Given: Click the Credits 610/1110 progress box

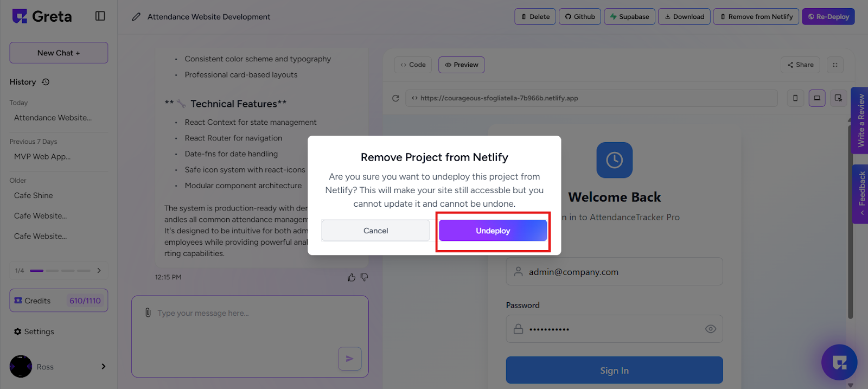Looking at the screenshot, I should pos(59,301).
